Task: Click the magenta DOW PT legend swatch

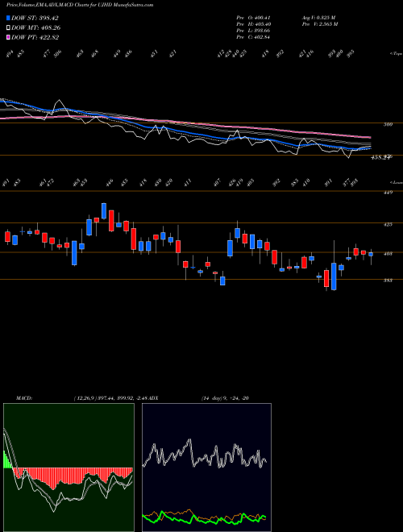Action: click(x=8, y=37)
